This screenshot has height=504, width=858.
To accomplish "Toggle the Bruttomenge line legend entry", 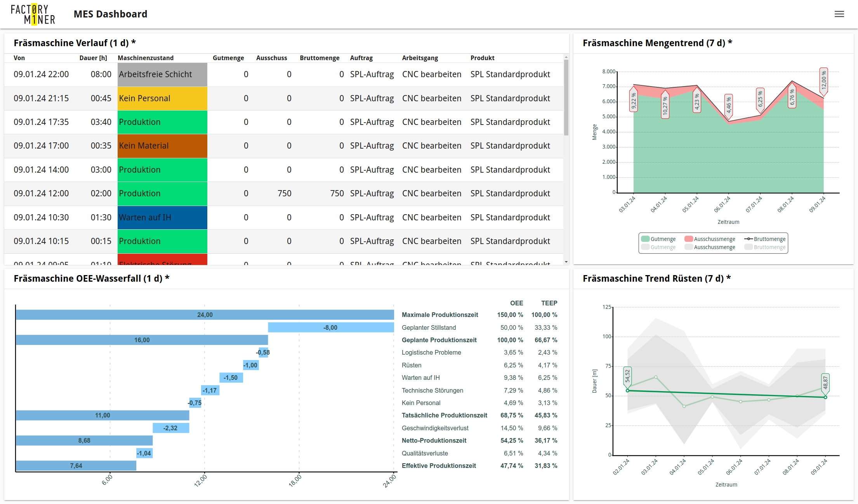I will pos(765,239).
